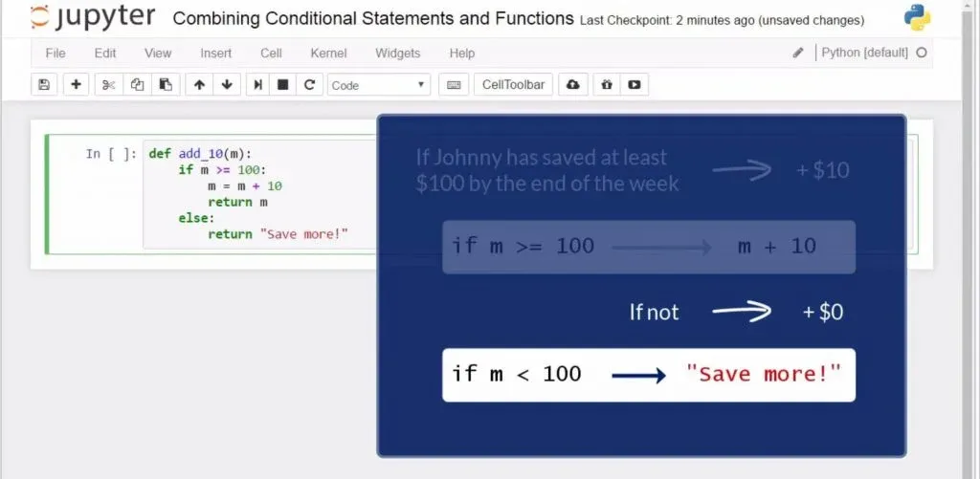The height and width of the screenshot is (479, 980).
Task: Click the Jupyter logo to go home
Action: click(94, 19)
